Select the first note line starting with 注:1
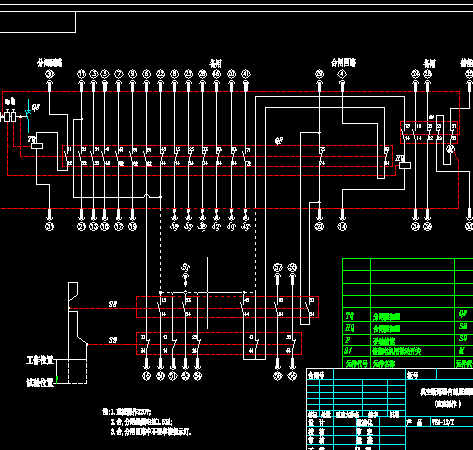This screenshot has height=450, width=473. 127,412
